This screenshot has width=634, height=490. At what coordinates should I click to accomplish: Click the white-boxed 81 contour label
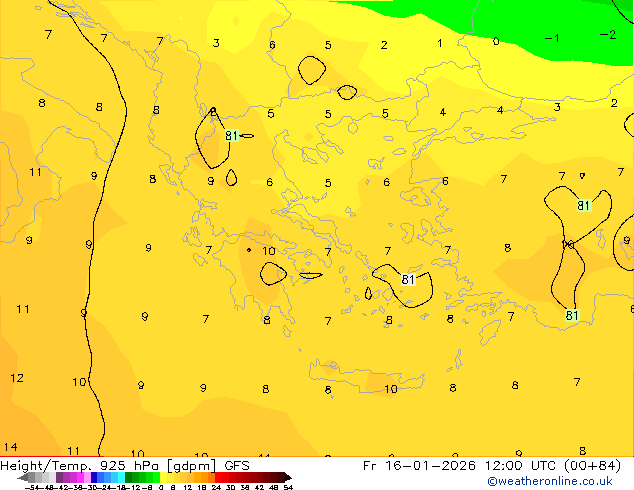pyautogui.click(x=408, y=279)
